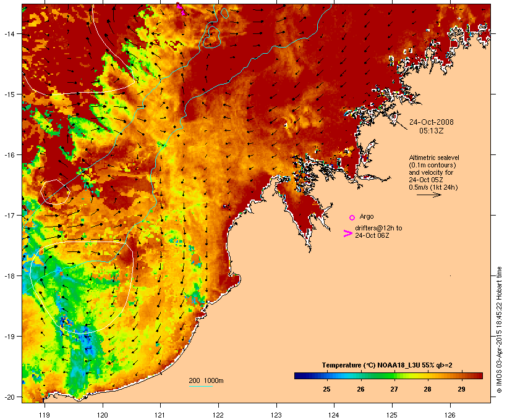Click the '24-Oct 05Z' text line
507x420 pixels.
tap(426, 180)
